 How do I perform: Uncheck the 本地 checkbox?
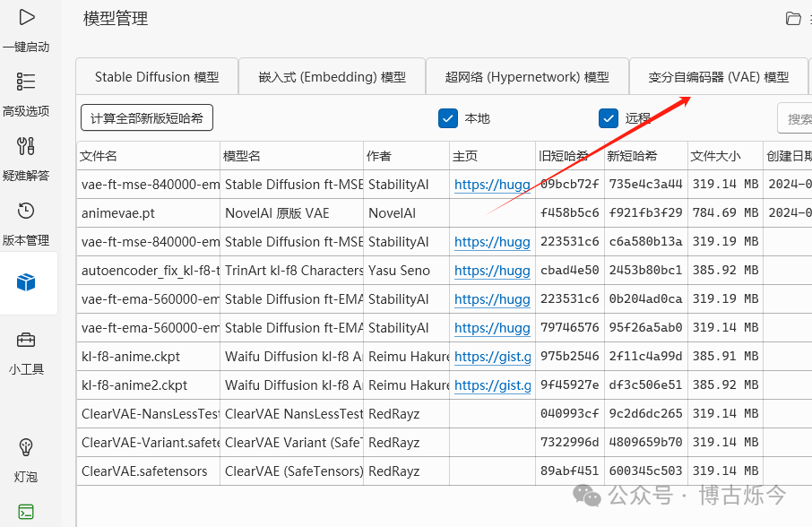[447, 117]
